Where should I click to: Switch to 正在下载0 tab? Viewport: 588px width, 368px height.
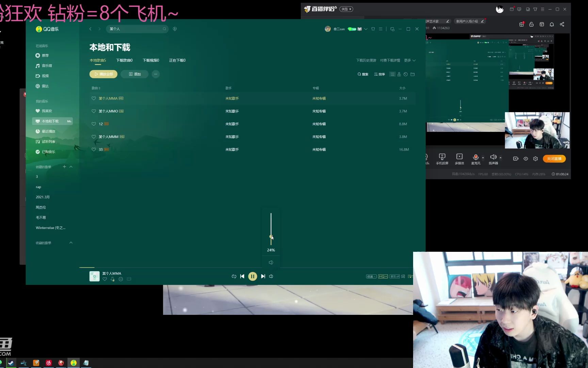click(x=177, y=60)
